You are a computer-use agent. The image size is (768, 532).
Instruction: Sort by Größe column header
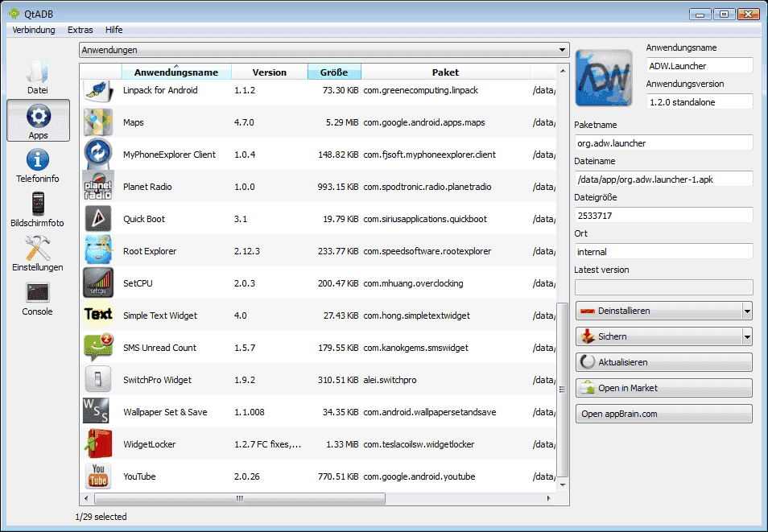334,72
